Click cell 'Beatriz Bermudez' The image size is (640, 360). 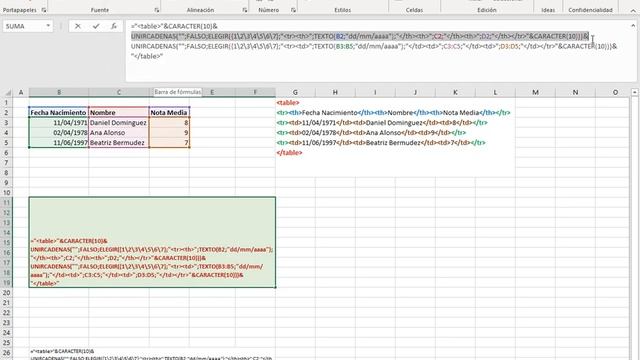pos(119,142)
